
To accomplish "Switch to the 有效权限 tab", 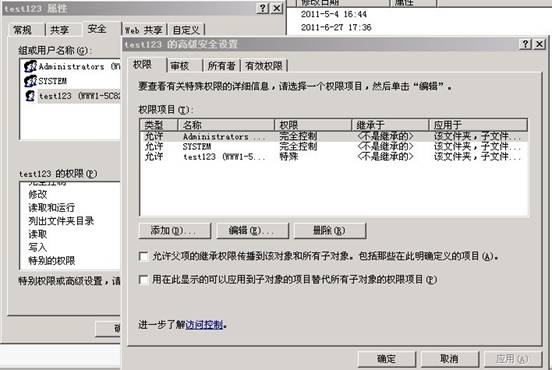I will [264, 66].
